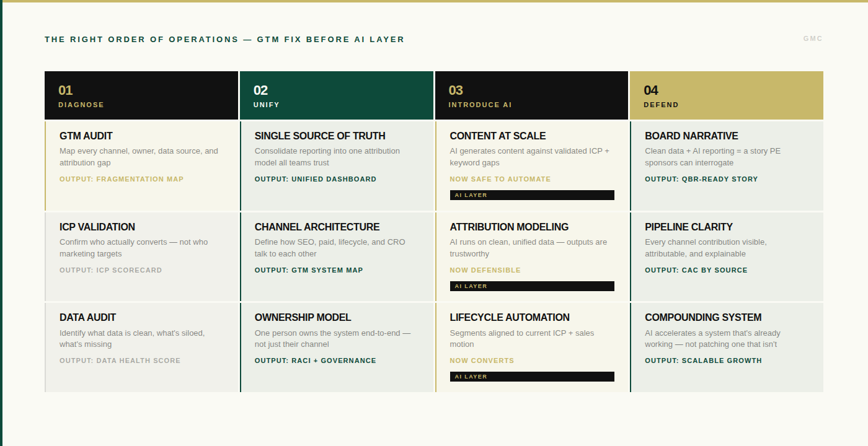The width and height of the screenshot is (868, 446).
Task: Click 'Output: Fragmentation Map' label
Action: (122, 179)
